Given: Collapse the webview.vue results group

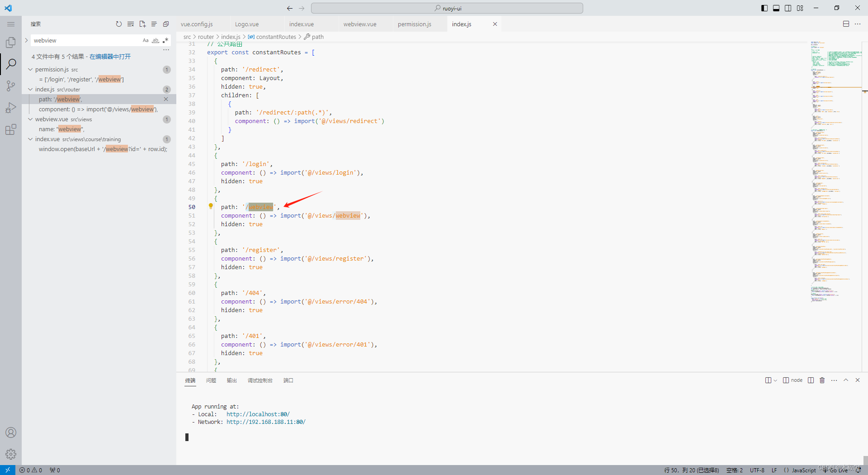Looking at the screenshot, I should [x=30, y=119].
